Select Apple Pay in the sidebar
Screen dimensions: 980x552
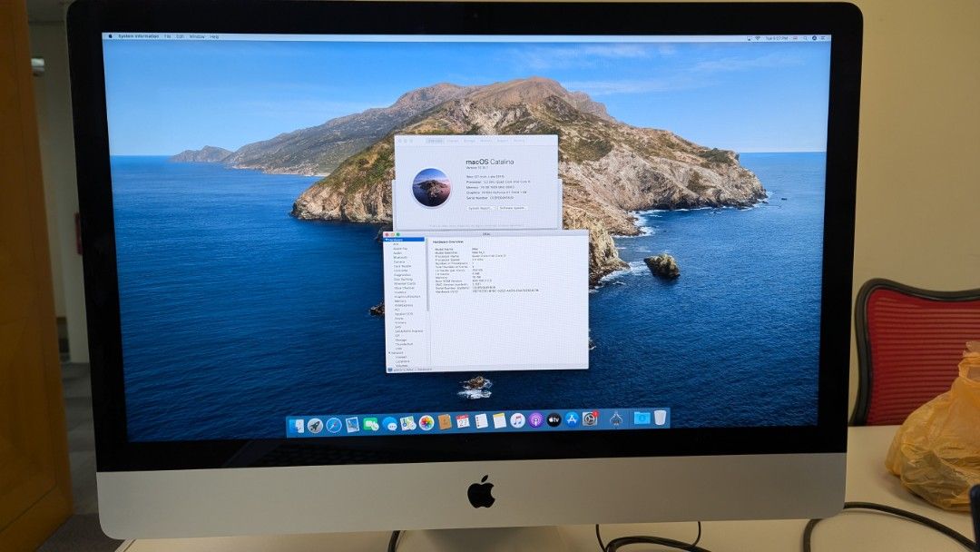(400, 248)
